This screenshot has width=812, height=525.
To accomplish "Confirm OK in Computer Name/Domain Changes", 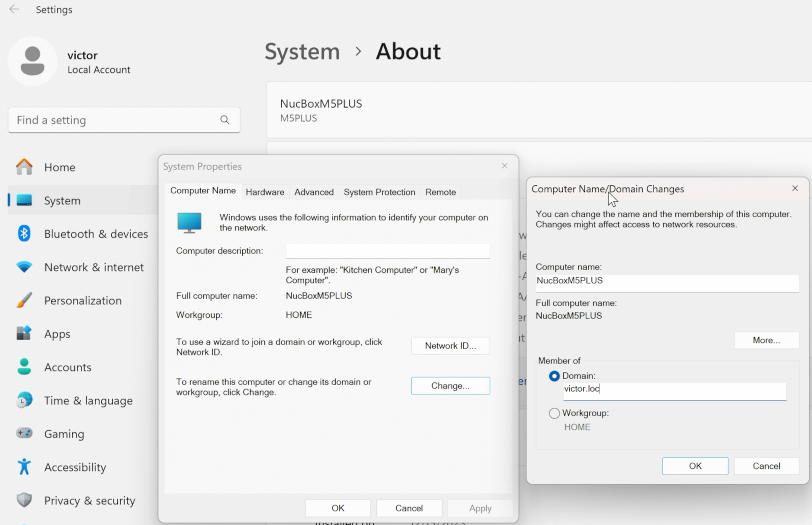I will [x=695, y=466].
